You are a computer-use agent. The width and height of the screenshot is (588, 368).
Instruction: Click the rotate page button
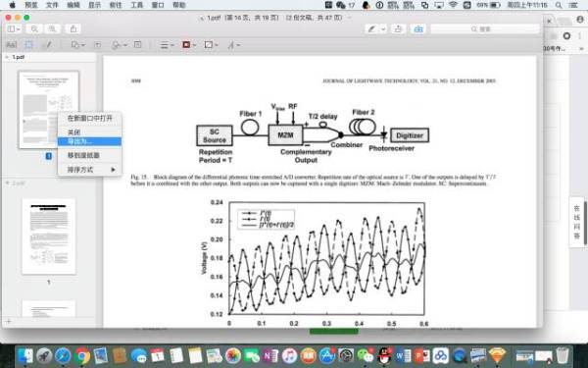click(x=398, y=28)
